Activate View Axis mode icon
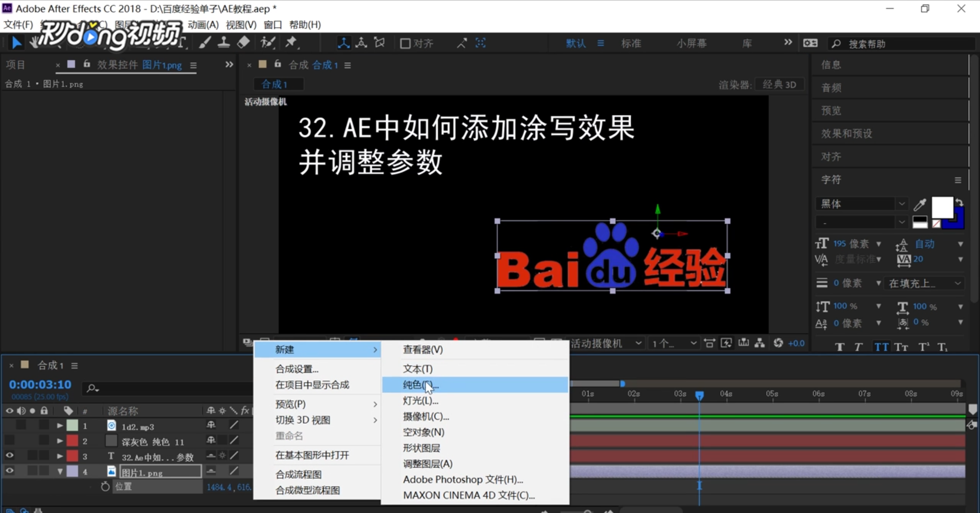 [379, 43]
